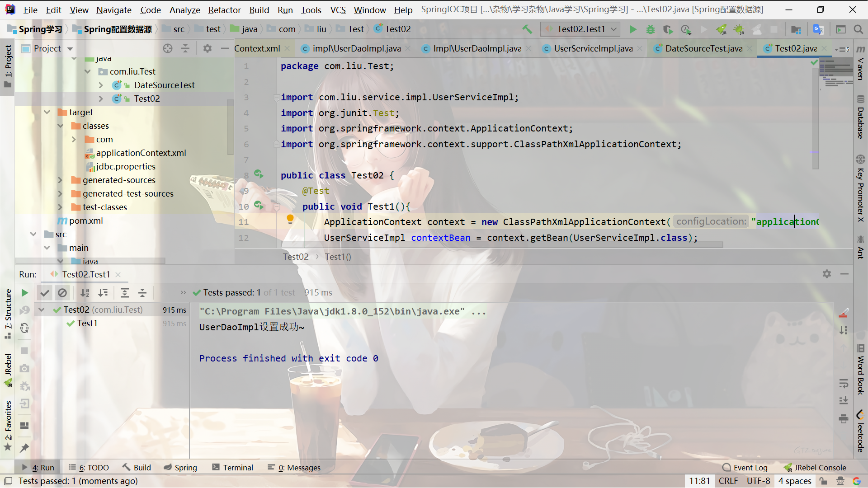Click run gutter icon beside class Test02
Screen dimensions: 868x488
click(x=259, y=174)
